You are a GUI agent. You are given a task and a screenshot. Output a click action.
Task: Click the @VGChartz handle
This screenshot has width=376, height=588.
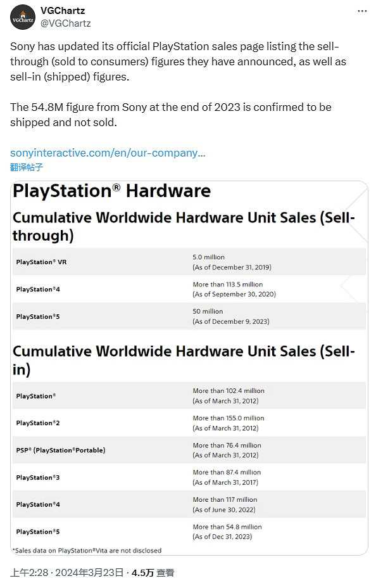point(66,24)
